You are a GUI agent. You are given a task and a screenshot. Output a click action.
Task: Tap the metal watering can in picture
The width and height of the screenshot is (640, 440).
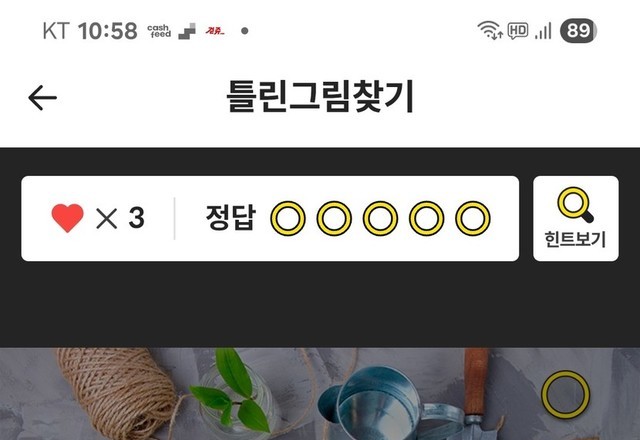(384, 406)
